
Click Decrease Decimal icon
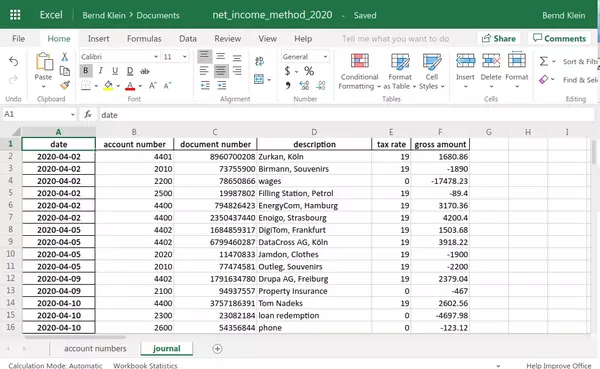321,85
